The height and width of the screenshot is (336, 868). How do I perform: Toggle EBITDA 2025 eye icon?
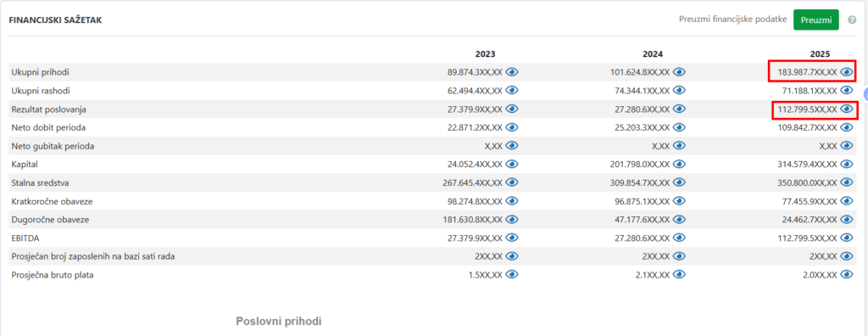[847, 238]
